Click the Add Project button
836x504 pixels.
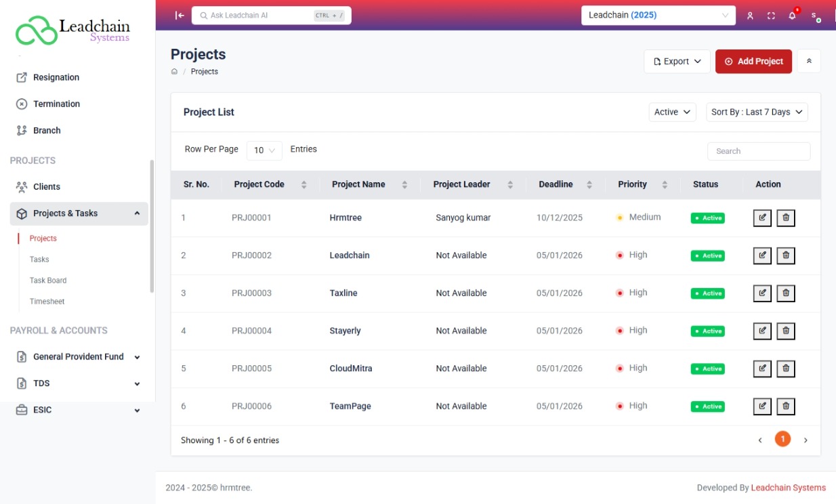[753, 60]
